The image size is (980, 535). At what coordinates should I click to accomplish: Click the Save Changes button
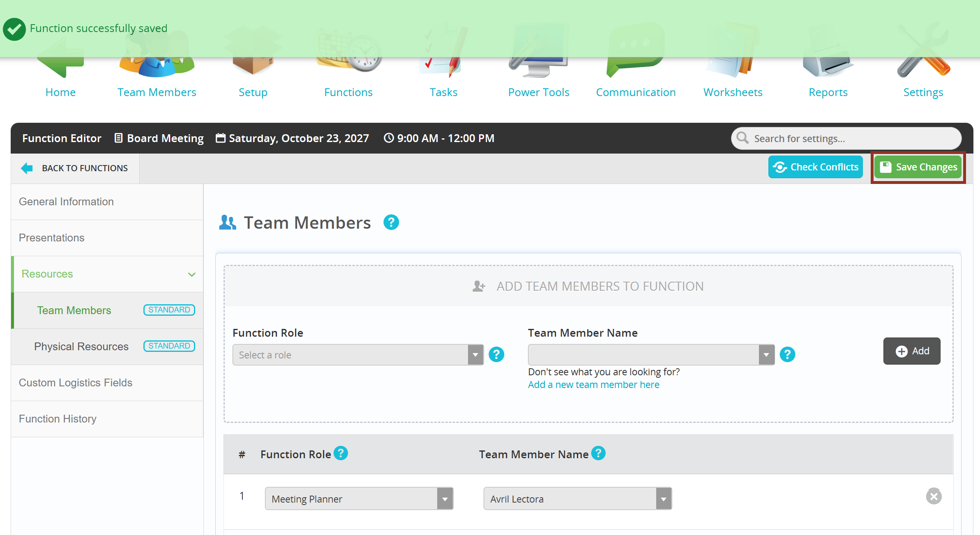[918, 167]
